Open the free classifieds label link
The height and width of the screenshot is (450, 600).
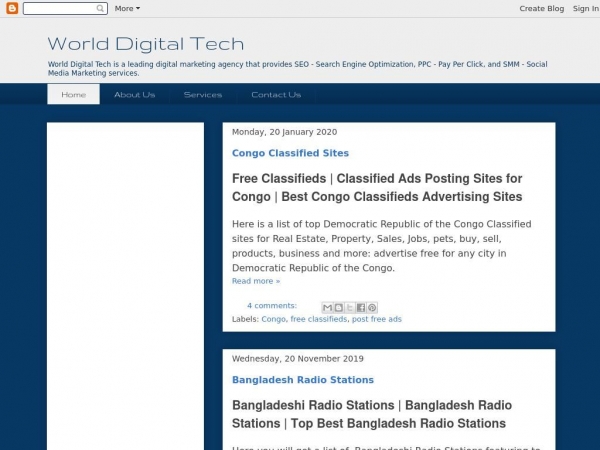pos(318,319)
